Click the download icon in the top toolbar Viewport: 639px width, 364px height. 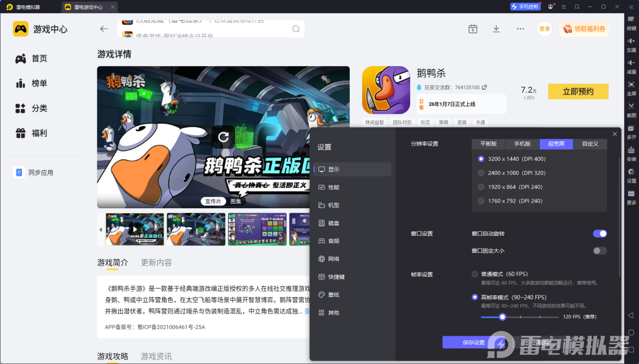pyautogui.click(x=496, y=29)
